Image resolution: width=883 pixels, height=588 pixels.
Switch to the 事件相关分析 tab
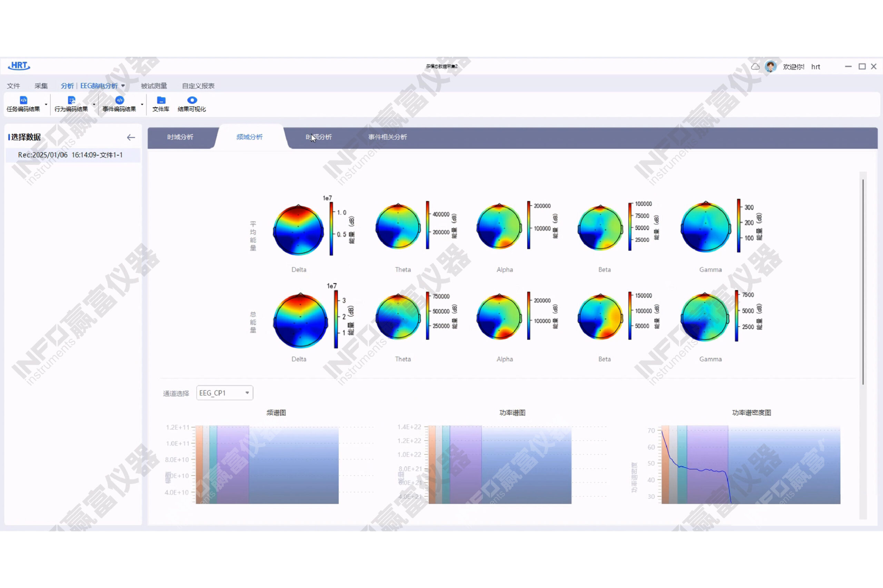[388, 137]
